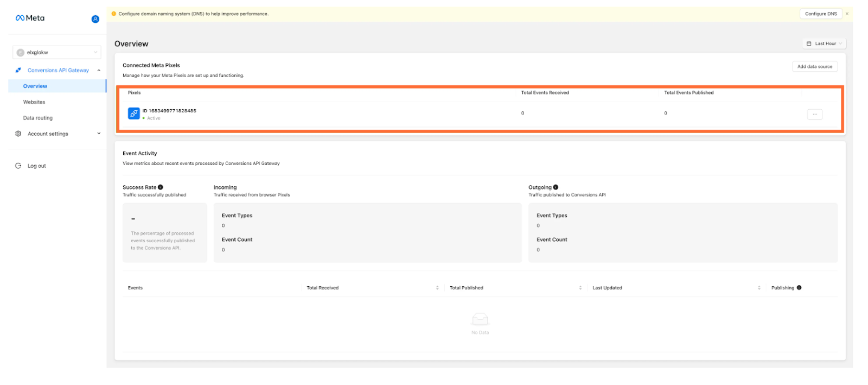This screenshot has height=385, width=868.
Task: Click the Conversions API Gateway icon
Action: tap(18, 70)
